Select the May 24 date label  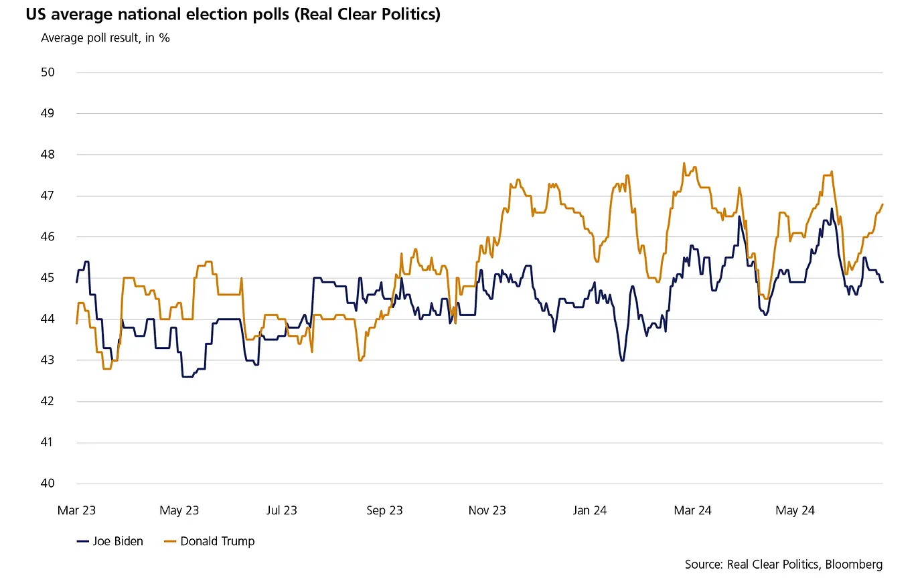click(x=795, y=510)
